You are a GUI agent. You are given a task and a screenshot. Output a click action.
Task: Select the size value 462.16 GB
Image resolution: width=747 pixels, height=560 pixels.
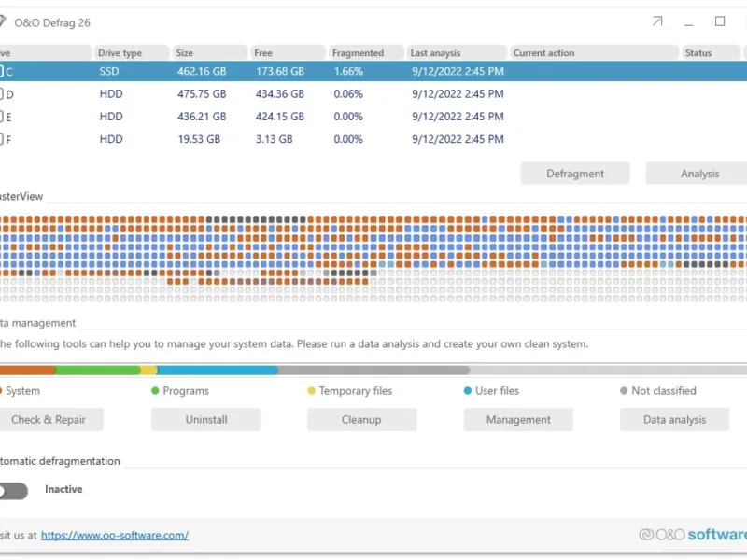click(202, 72)
